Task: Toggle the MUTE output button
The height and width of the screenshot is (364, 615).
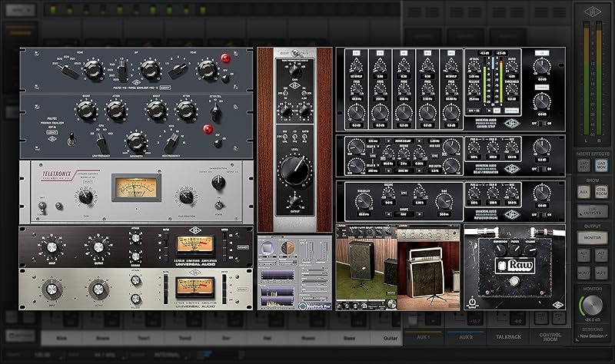Action: 601,273
